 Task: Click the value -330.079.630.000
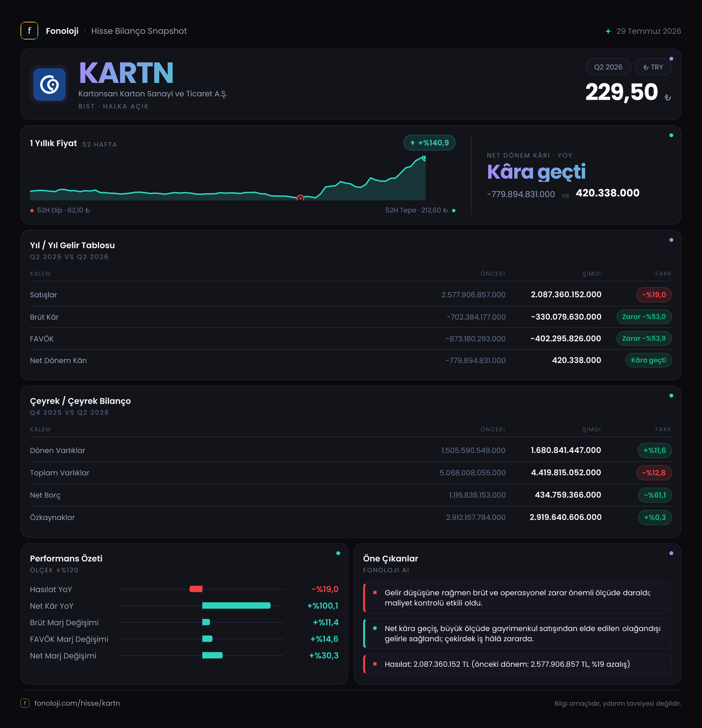(x=566, y=317)
